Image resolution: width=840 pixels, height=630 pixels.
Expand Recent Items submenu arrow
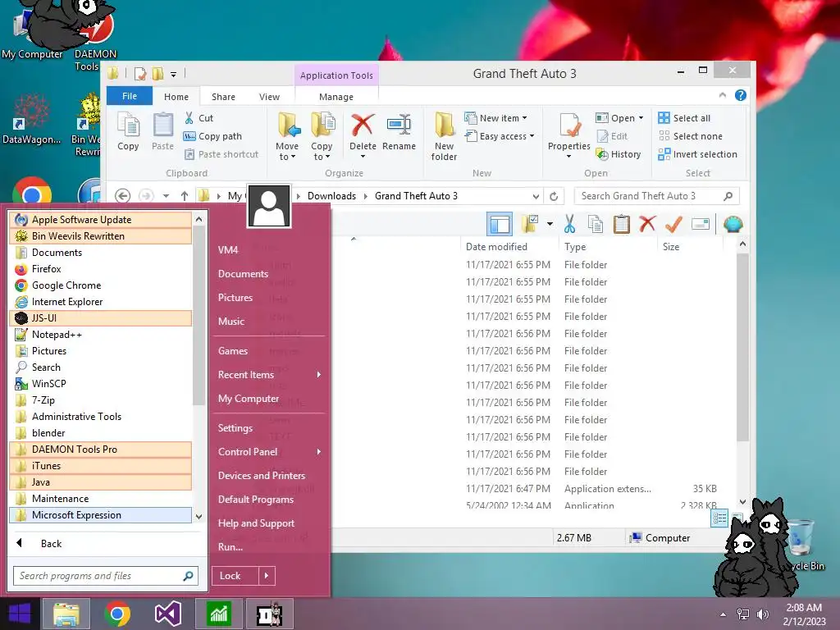319,374
